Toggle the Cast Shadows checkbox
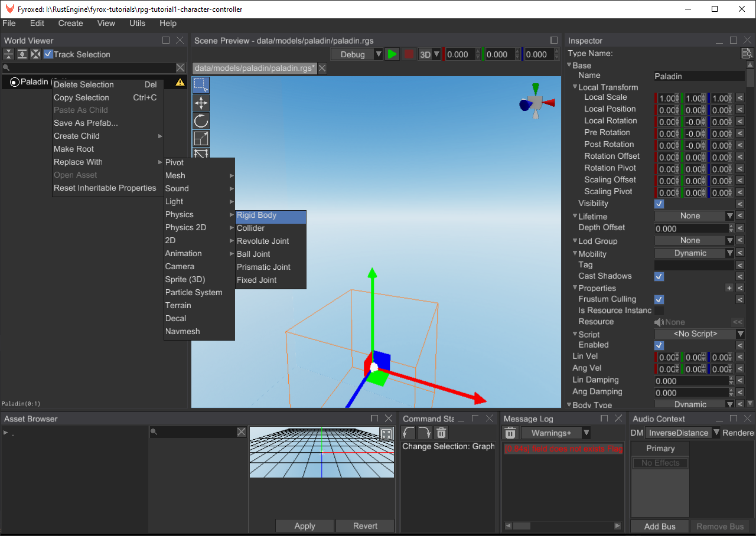The height and width of the screenshot is (536, 756). tap(659, 276)
